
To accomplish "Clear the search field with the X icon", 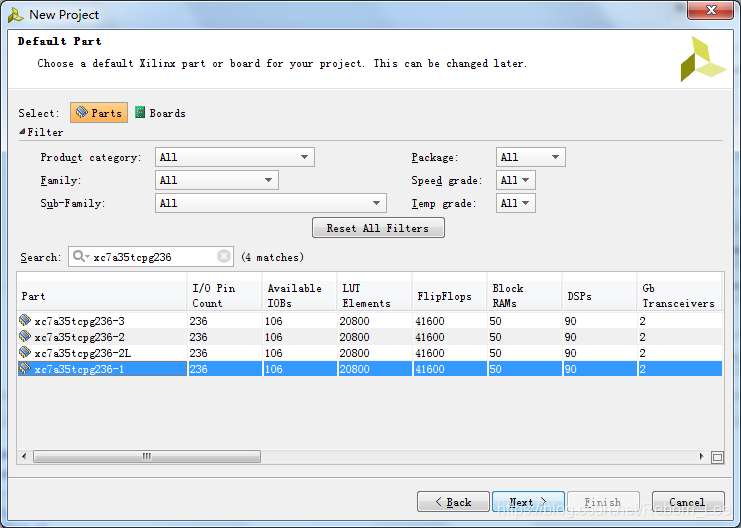I will tap(224, 256).
